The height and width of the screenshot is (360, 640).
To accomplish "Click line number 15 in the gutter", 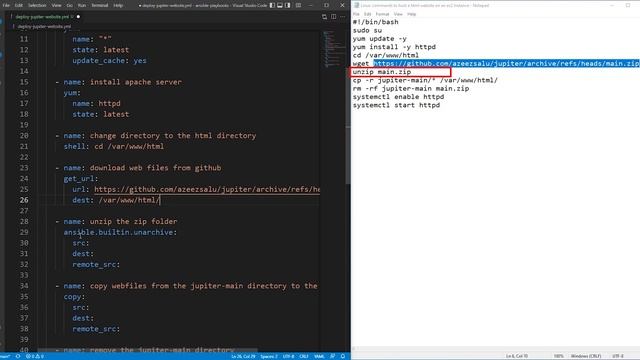I will [24, 82].
